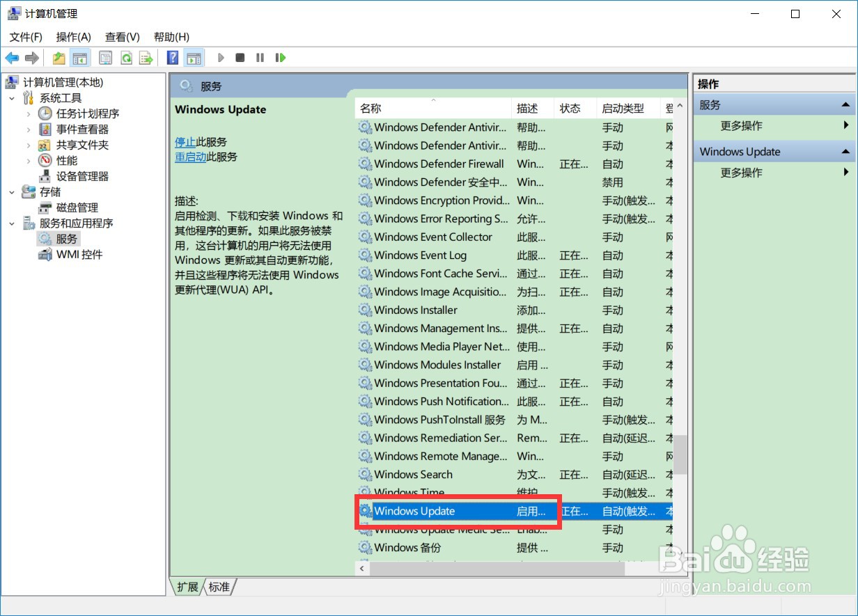858x616 pixels.
Task: Click the Restart service icon
Action: point(281,58)
